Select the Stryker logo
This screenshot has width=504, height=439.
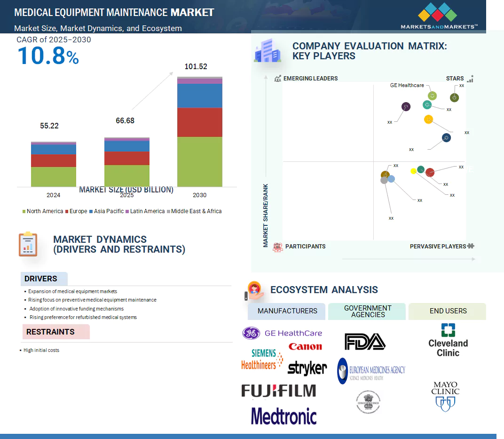click(x=307, y=367)
